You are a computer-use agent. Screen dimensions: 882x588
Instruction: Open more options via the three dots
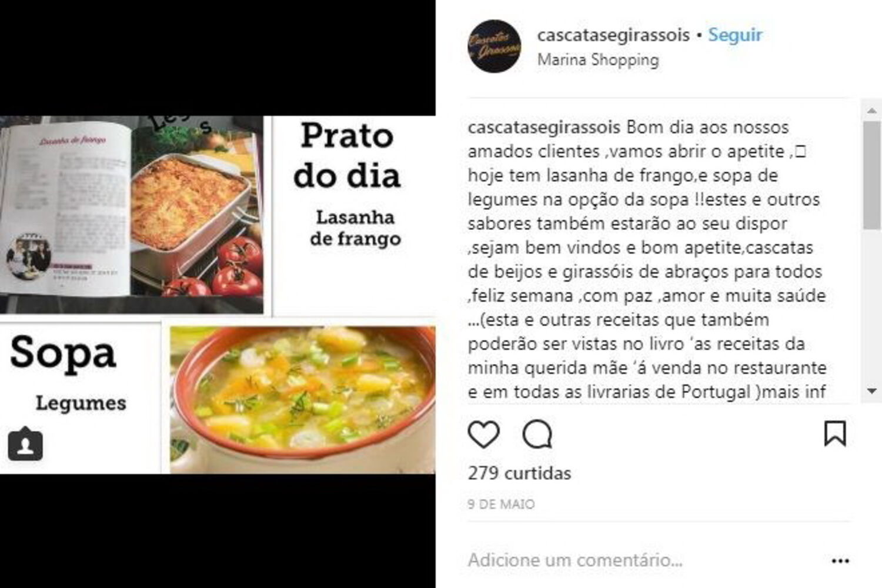point(840,561)
